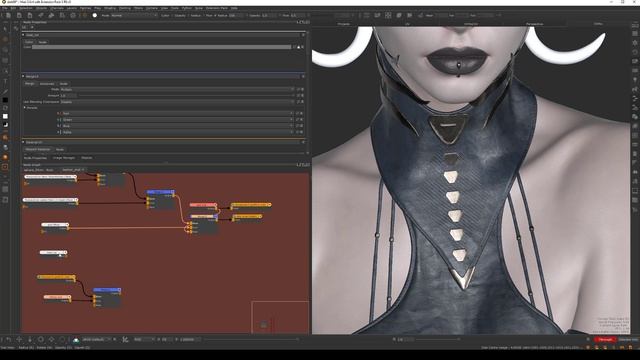Screen dimensions: 640x360
Task: Click the gear-shaped icon in top toolbar
Action: pyautogui.click(x=73, y=16)
